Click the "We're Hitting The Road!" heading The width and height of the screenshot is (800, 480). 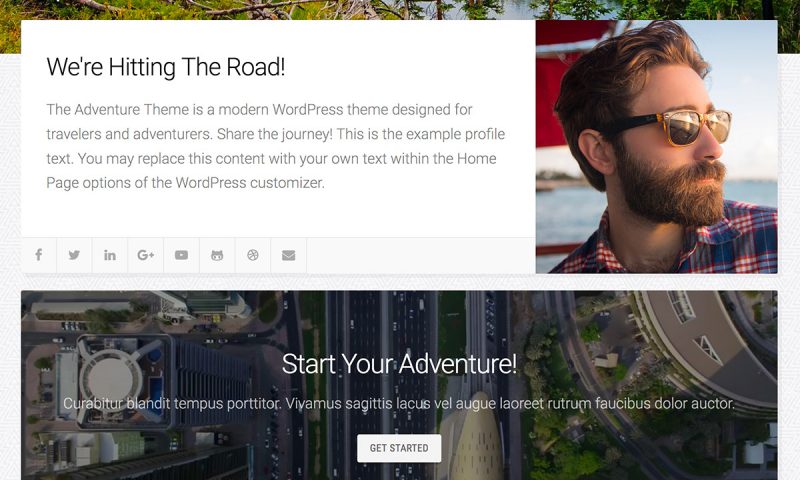pos(166,67)
